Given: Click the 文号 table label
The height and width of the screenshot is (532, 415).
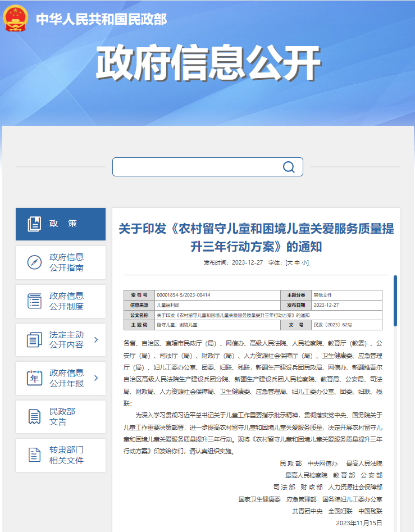Looking at the screenshot, I should click(296, 325).
